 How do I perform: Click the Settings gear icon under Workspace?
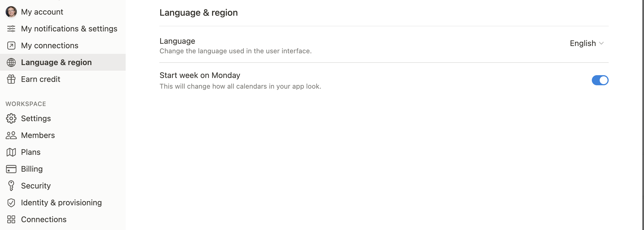pos(11,118)
